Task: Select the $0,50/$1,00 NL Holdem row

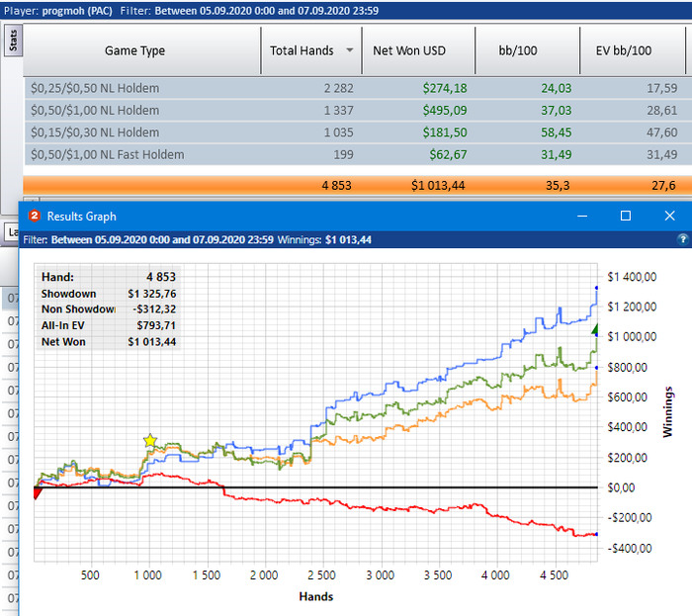Action: 358,111
